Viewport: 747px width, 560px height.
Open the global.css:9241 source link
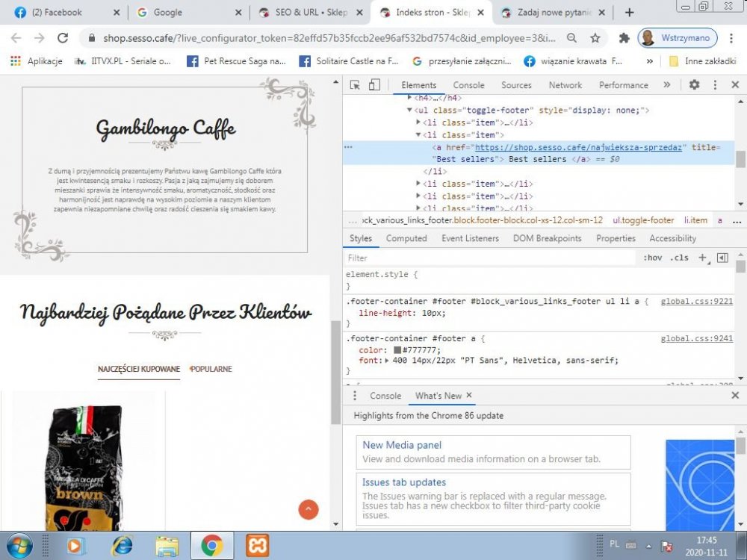pyautogui.click(x=696, y=338)
